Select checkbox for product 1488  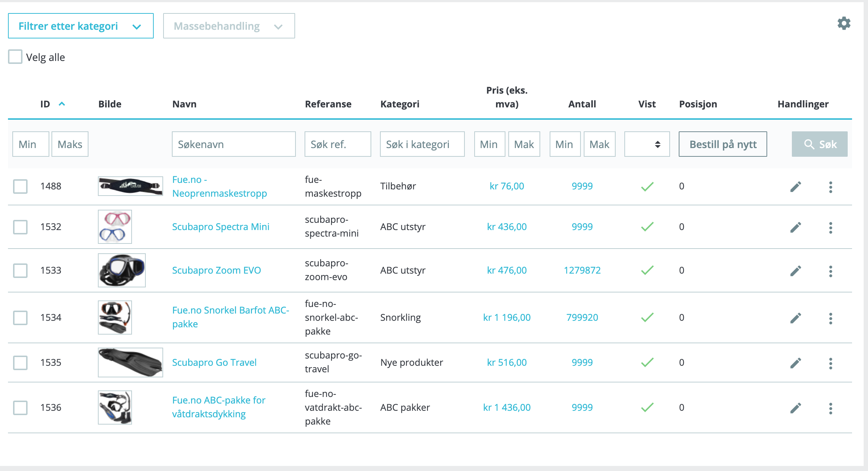click(x=20, y=187)
